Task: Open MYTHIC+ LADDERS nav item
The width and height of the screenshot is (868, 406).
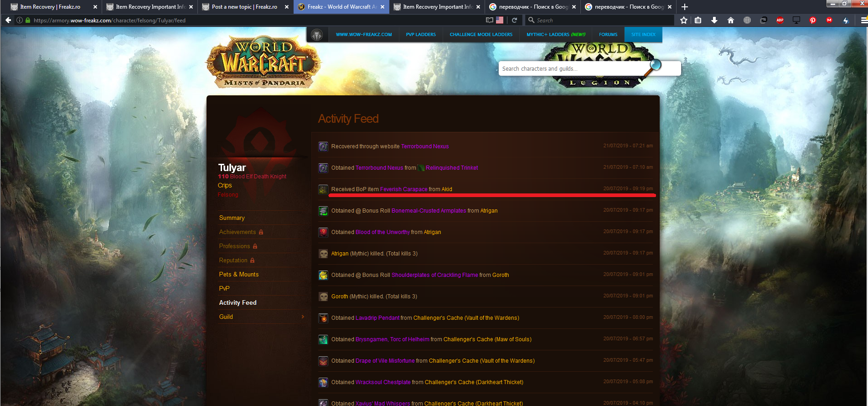Action: (556, 35)
